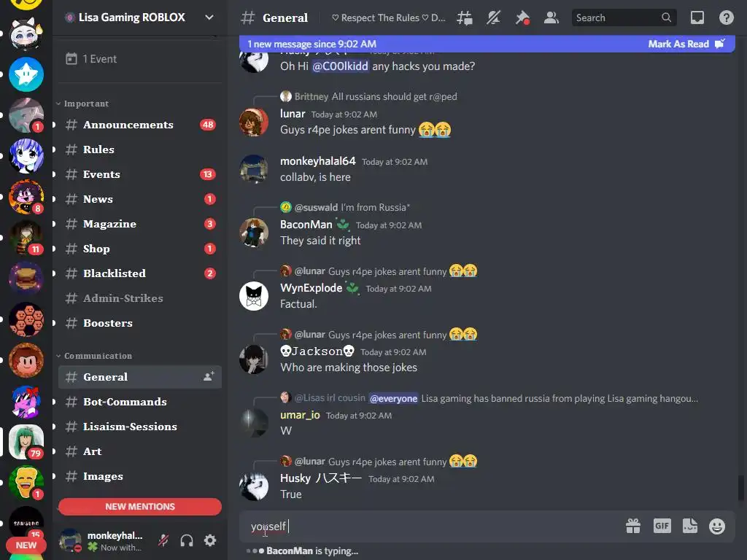Collapse the Important category
The width and height of the screenshot is (747, 560).
pyautogui.click(x=82, y=104)
